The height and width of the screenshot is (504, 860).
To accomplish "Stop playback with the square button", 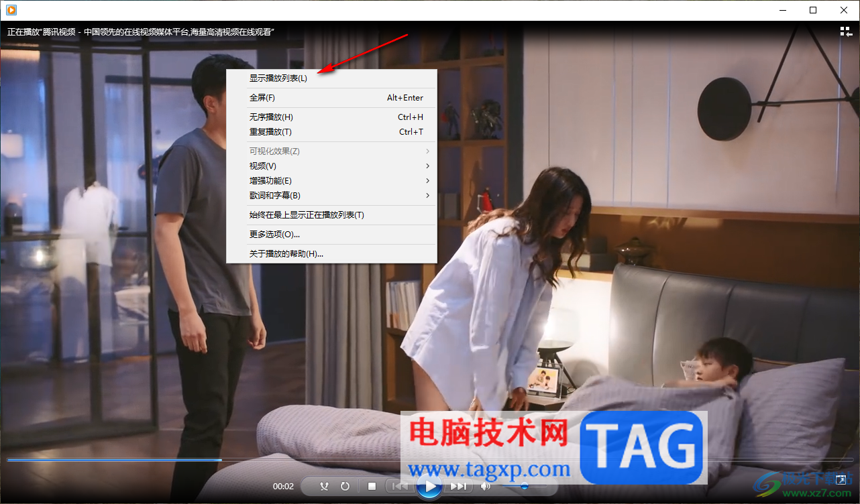I will point(372,486).
